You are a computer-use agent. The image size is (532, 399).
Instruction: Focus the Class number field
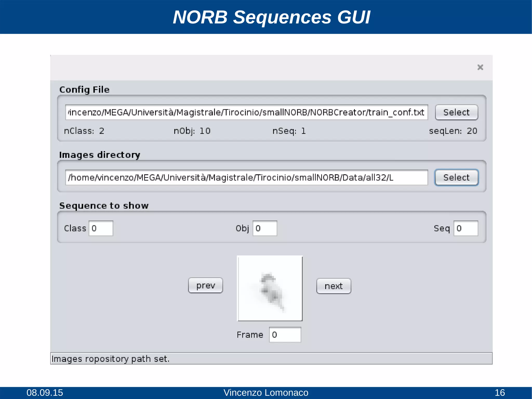tap(101, 228)
